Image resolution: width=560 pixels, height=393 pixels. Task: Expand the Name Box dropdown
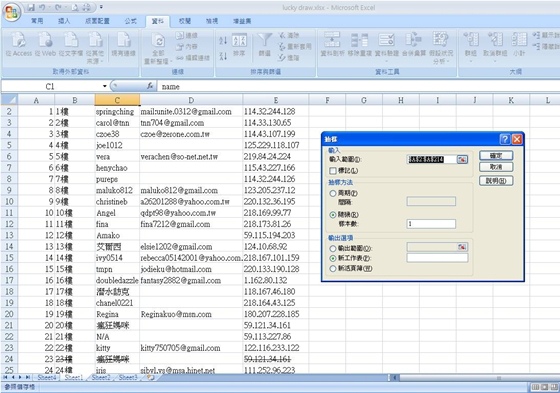[105, 86]
